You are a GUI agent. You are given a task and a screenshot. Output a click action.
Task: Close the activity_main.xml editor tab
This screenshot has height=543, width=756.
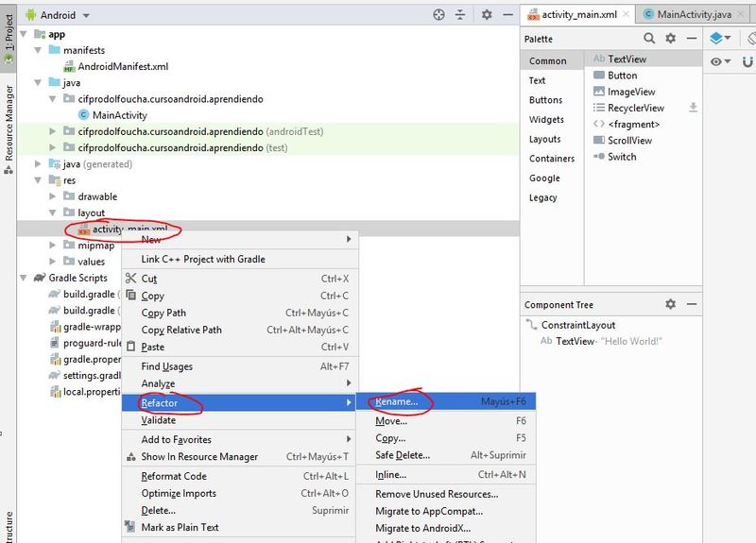pyautogui.click(x=626, y=14)
